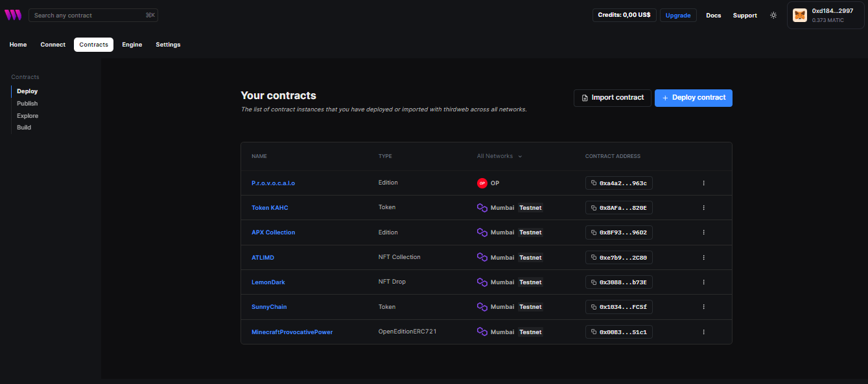Viewport: 868px width, 384px height.
Task: Click the 0x0083...51c1 address text
Action: [623, 332]
